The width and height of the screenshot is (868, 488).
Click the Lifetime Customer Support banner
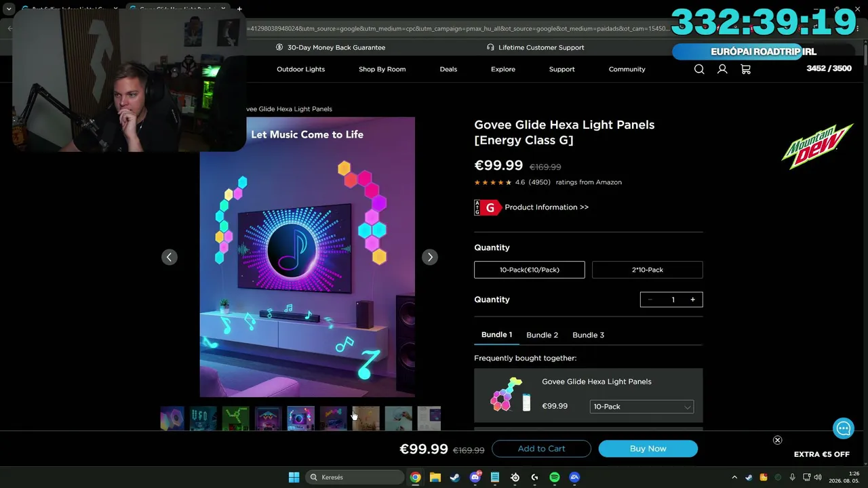[x=536, y=47]
